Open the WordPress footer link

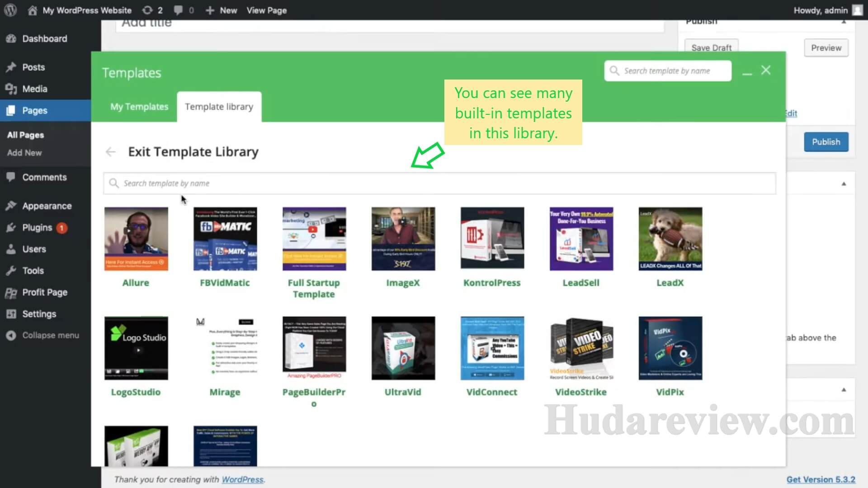click(x=242, y=479)
